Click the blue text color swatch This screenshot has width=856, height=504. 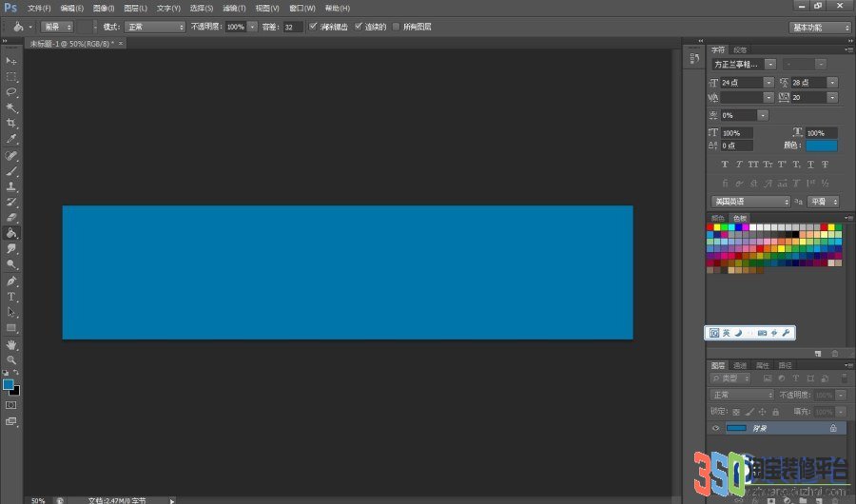821,145
